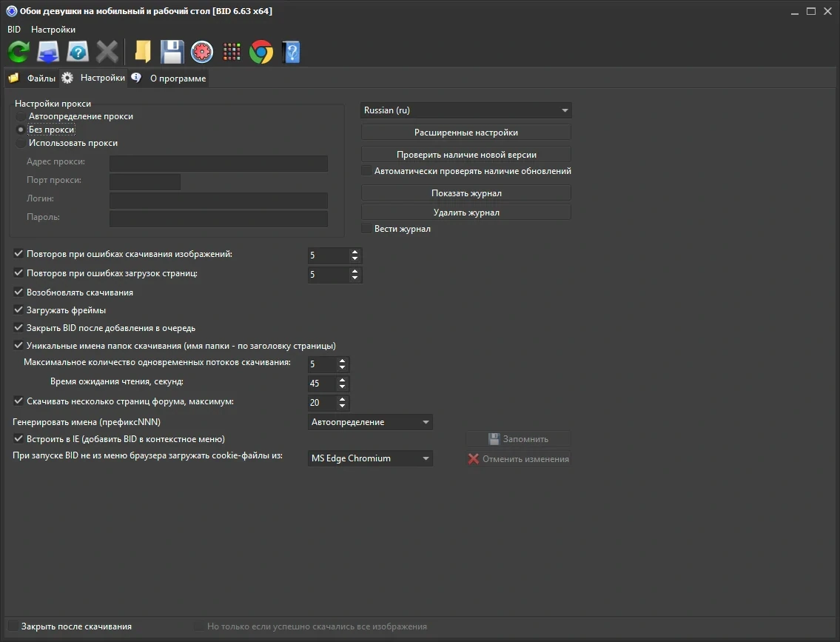Screen dimensions: 840x642
Task: Uncheck Возобновлять скачивания
Action: coord(19,292)
